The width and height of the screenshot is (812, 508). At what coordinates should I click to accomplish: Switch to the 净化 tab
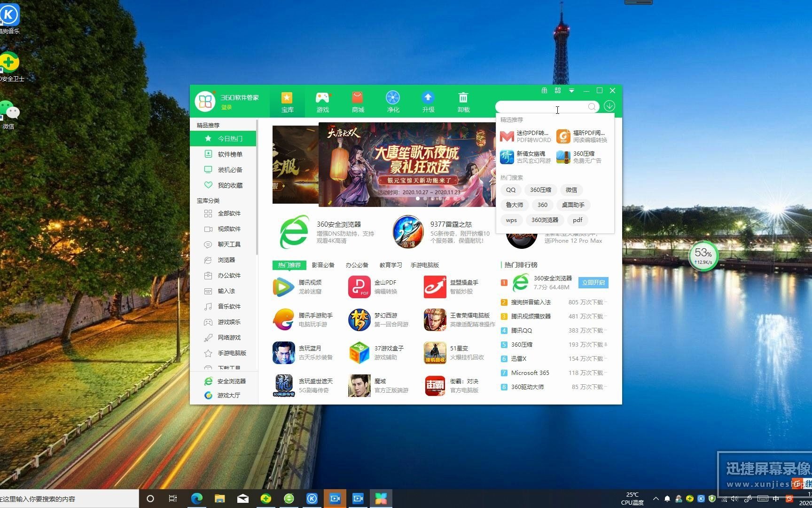[x=393, y=102]
